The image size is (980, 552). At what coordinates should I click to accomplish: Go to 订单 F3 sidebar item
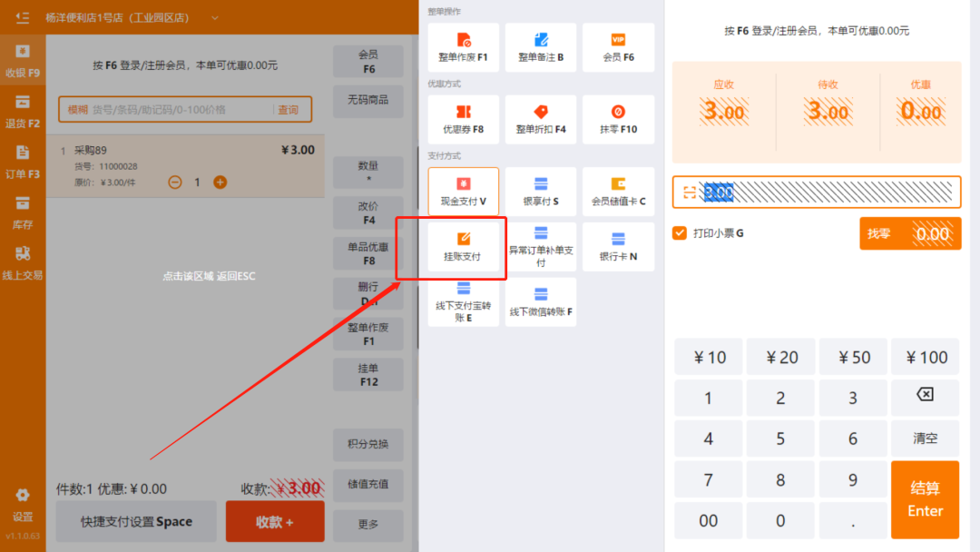(23, 162)
